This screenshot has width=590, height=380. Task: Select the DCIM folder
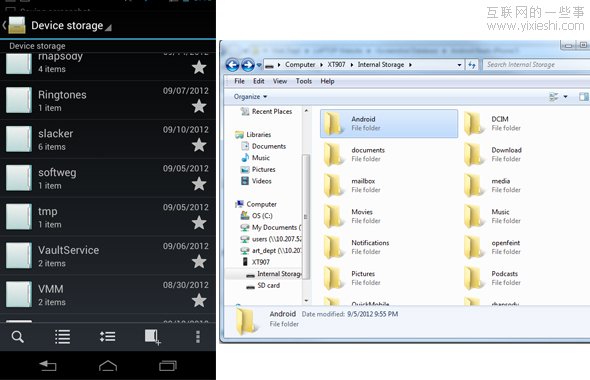(493, 123)
